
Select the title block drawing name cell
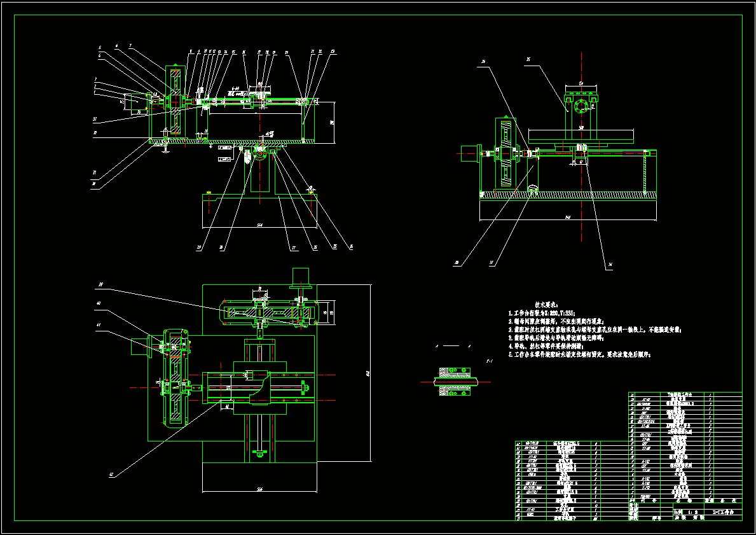tap(723, 511)
